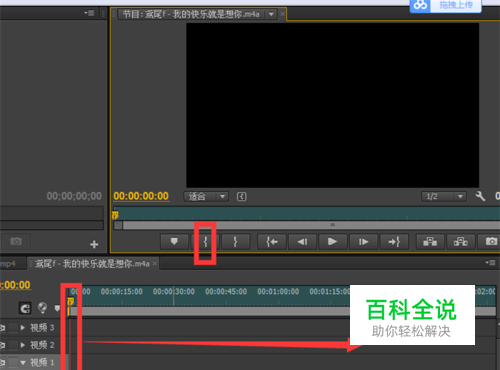Click the Mark In button
The height and width of the screenshot is (370, 500).
[x=205, y=241]
